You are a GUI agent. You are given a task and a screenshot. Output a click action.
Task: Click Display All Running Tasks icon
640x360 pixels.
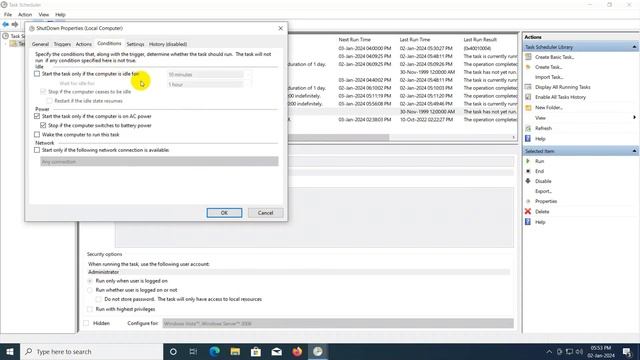point(528,87)
